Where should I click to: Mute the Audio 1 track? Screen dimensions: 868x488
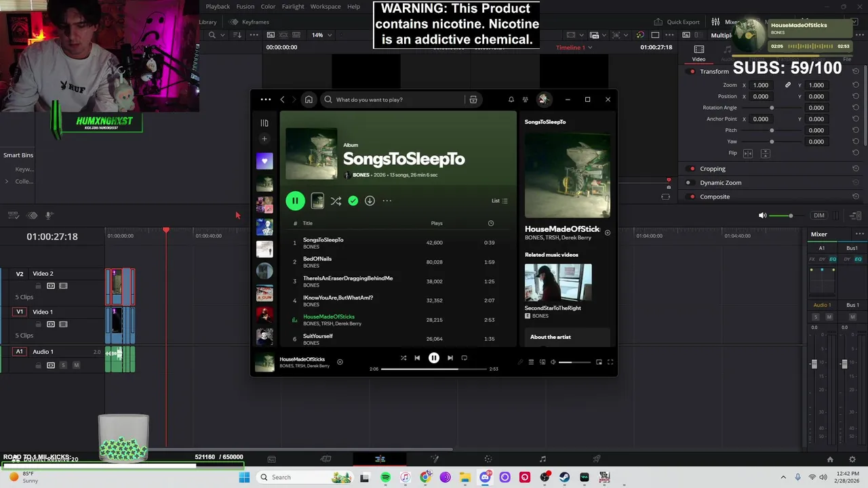76,365
